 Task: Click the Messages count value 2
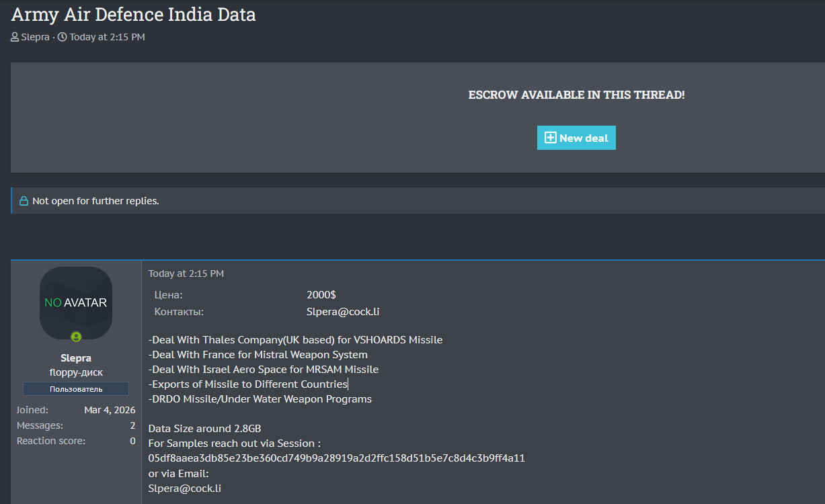[x=132, y=425]
